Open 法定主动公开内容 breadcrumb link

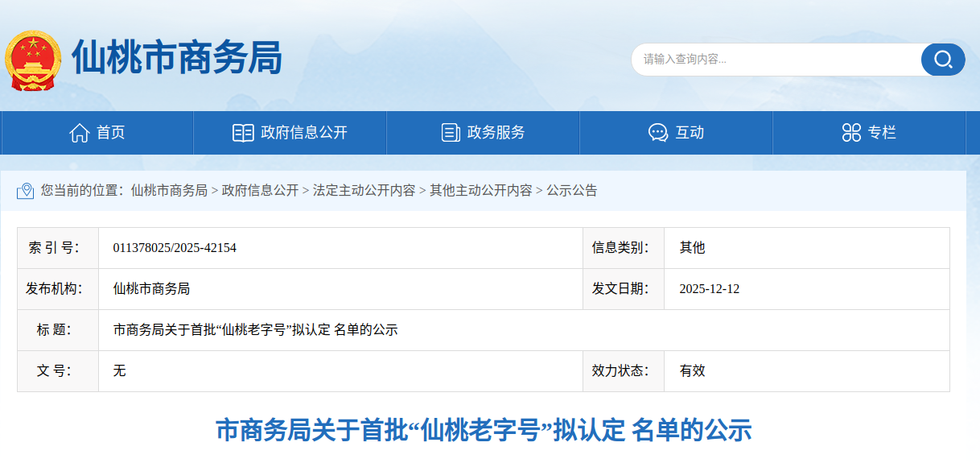364,191
